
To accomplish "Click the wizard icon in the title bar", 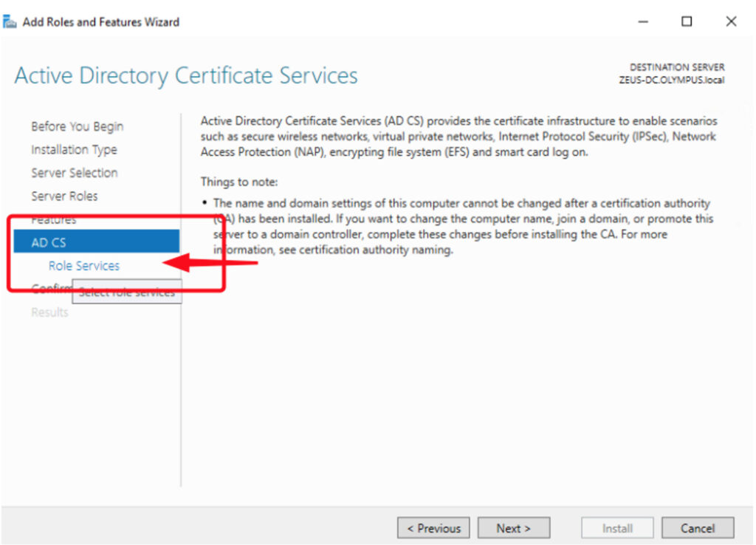I will pos(10,21).
